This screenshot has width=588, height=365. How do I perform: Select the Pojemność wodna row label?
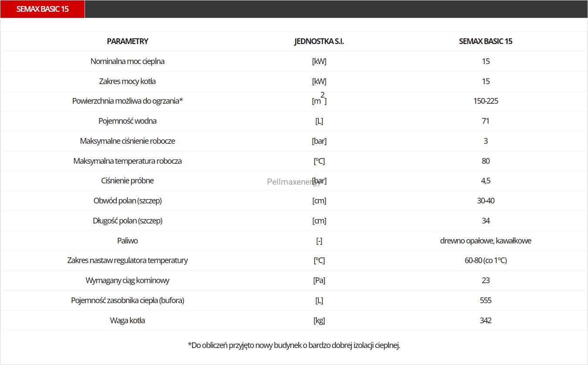click(x=128, y=121)
